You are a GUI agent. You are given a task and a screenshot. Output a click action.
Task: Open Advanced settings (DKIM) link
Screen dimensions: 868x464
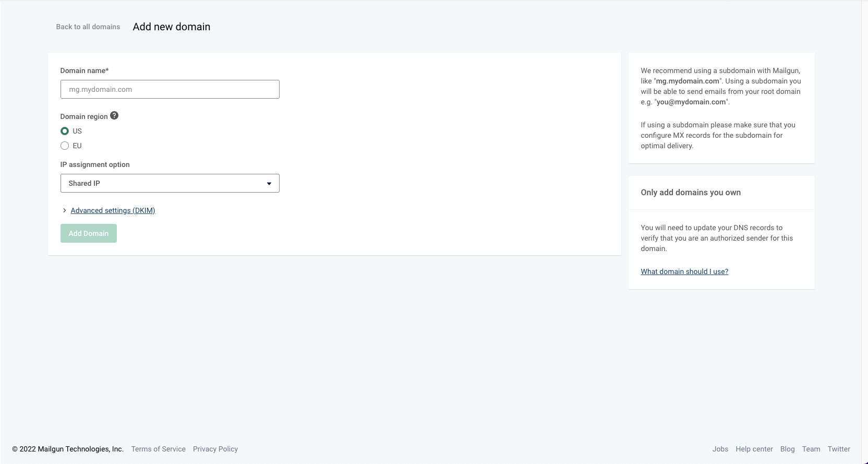pos(113,210)
